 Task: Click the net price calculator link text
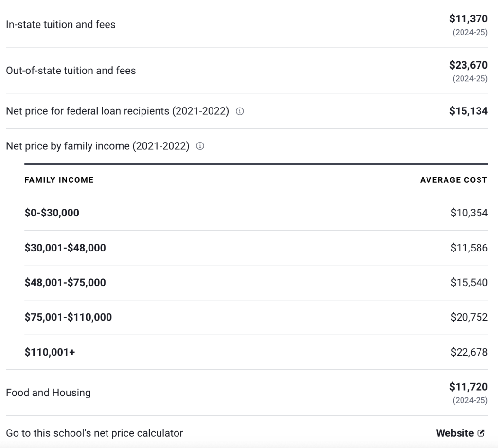94,433
